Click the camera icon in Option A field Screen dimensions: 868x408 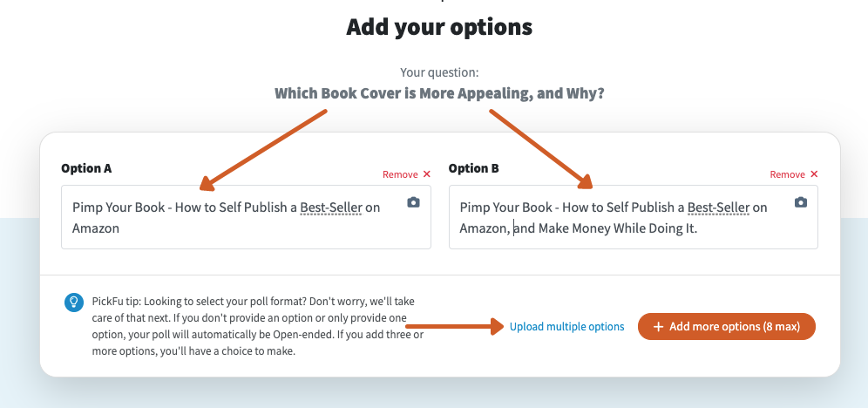(x=413, y=202)
